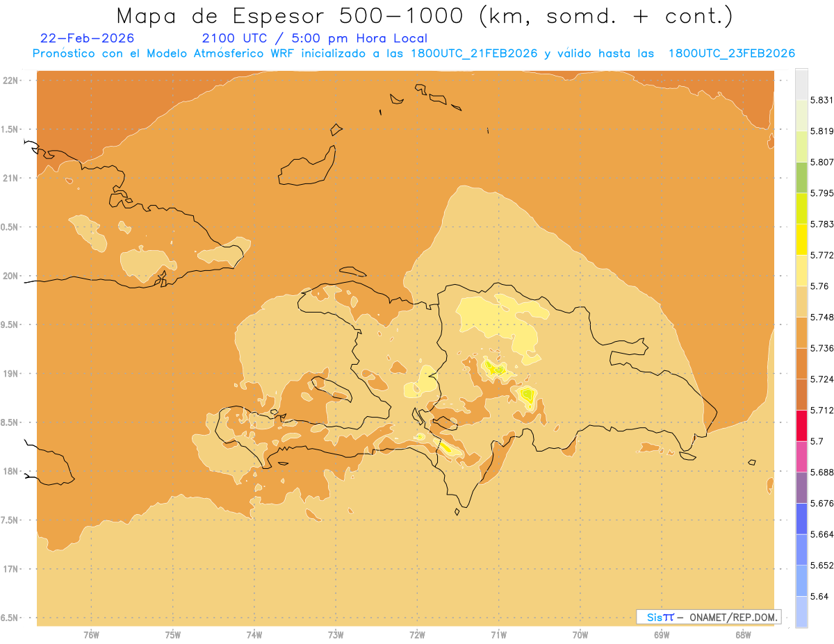This screenshot has width=834, height=644.
Task: Click the legend value 5.831
Action: (822, 100)
